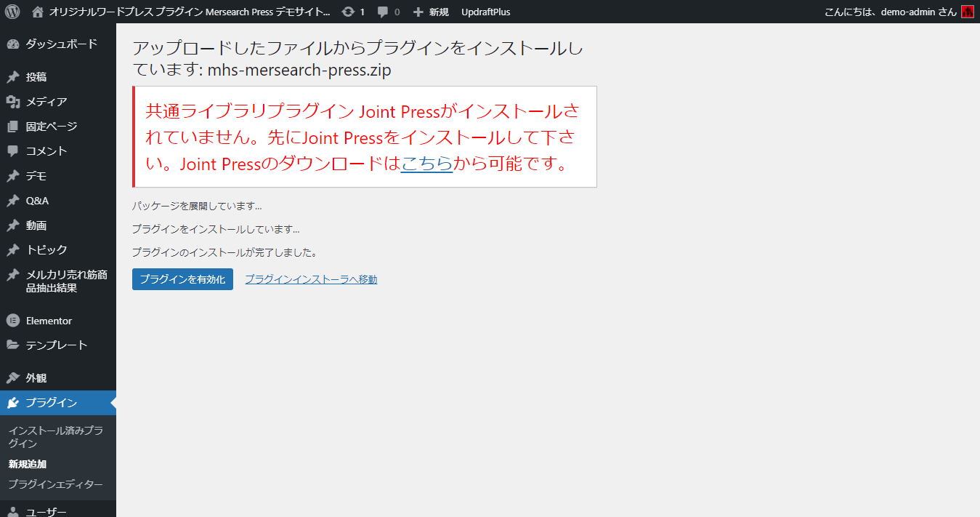
Task: Click the プラグイン plug icon
Action: [x=12, y=403]
